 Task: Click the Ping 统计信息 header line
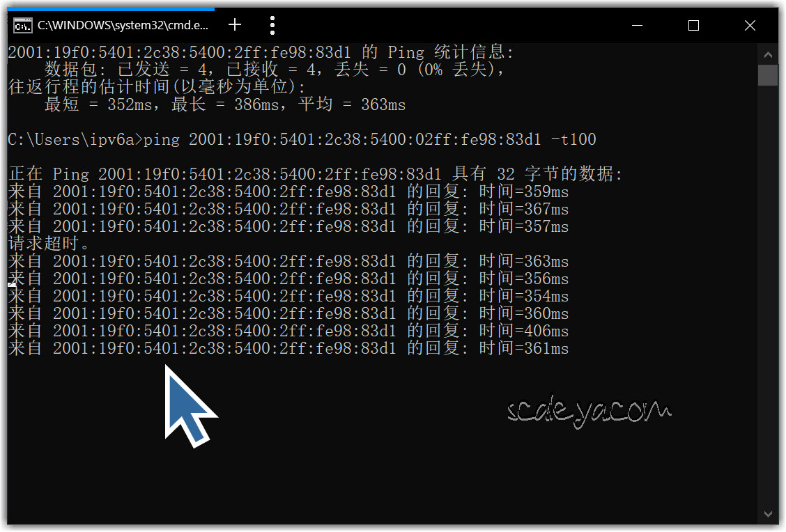coord(261,52)
